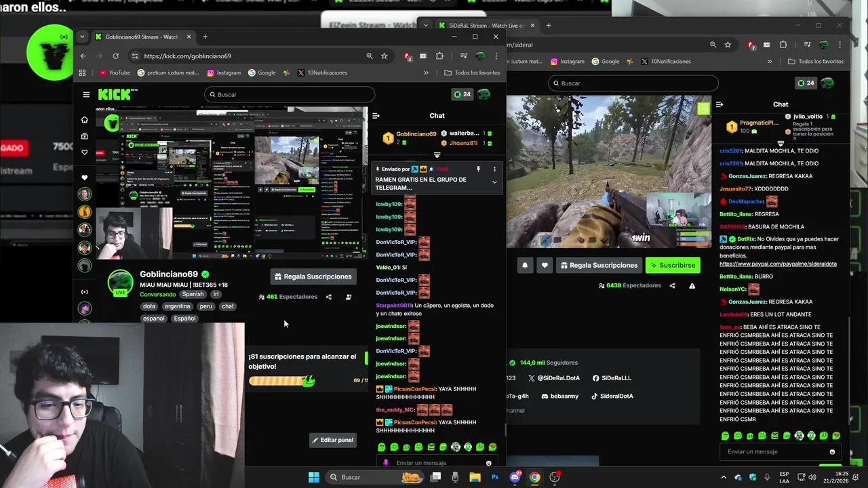Go back in Goblinciano69 browser window
Image resolution: width=868 pixels, height=488 pixels.
point(83,56)
